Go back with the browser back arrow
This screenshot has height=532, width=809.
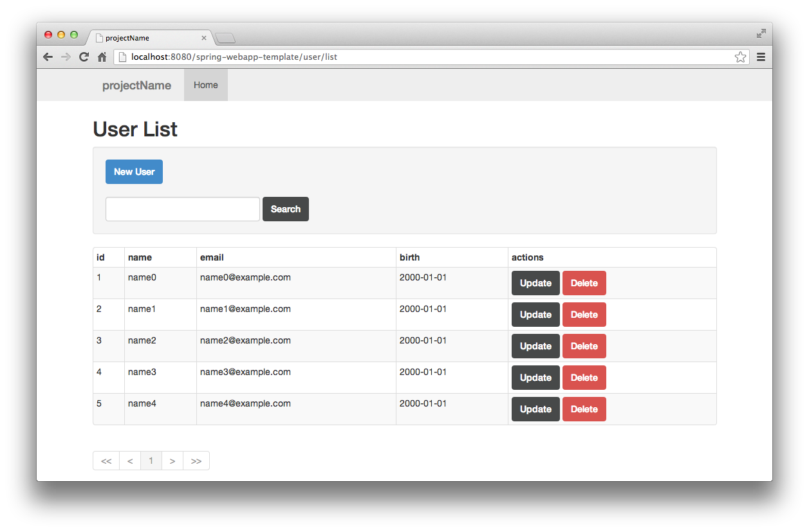coord(48,57)
